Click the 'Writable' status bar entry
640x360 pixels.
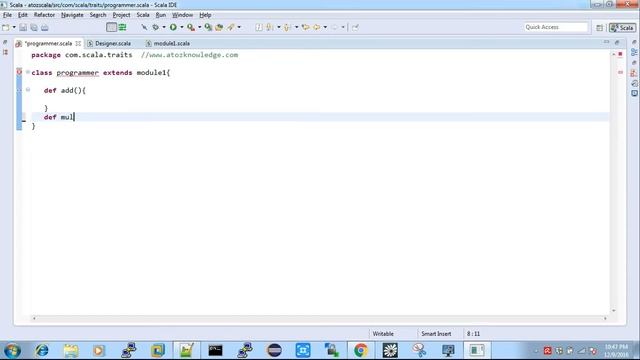383,334
